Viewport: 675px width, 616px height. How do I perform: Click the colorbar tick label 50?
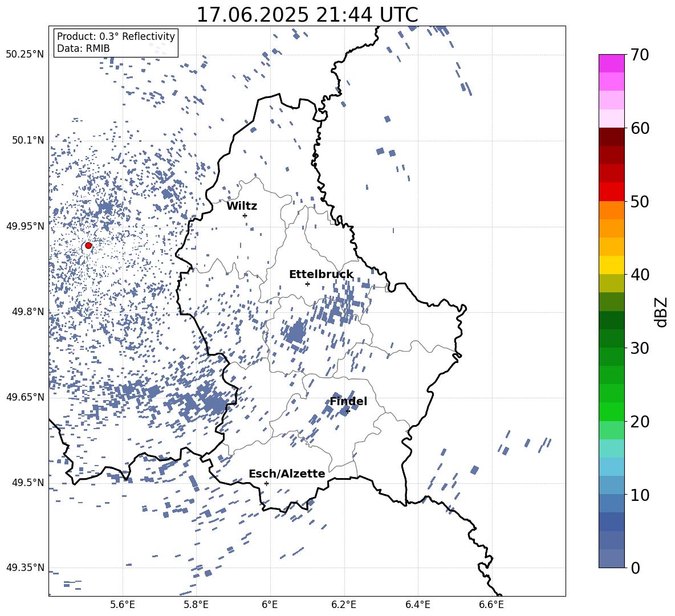[640, 202]
